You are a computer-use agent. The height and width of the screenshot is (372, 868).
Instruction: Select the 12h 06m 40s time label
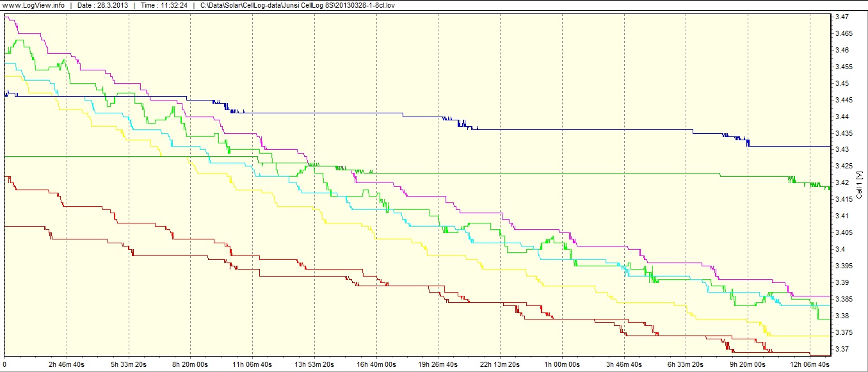[809, 364]
